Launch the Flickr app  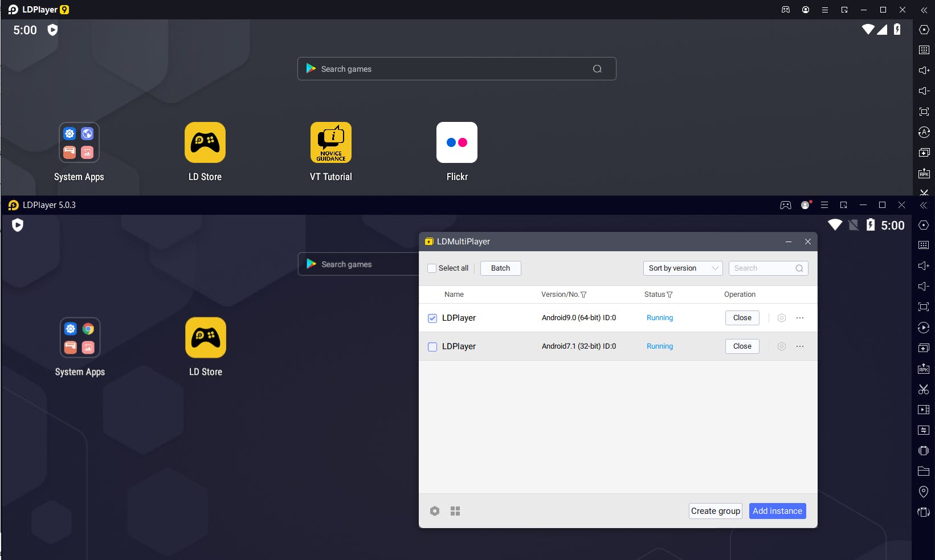[457, 142]
